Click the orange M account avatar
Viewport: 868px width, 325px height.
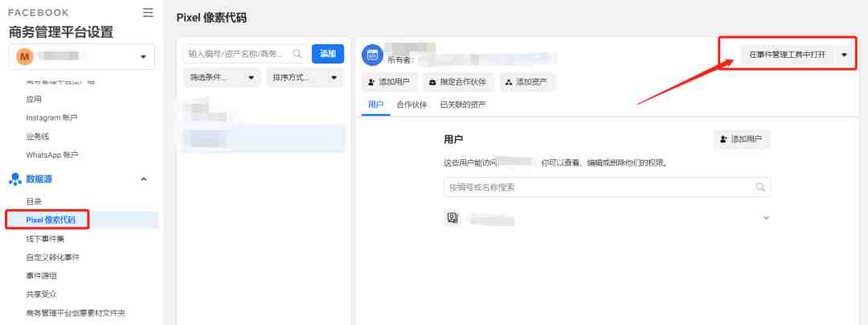24,56
